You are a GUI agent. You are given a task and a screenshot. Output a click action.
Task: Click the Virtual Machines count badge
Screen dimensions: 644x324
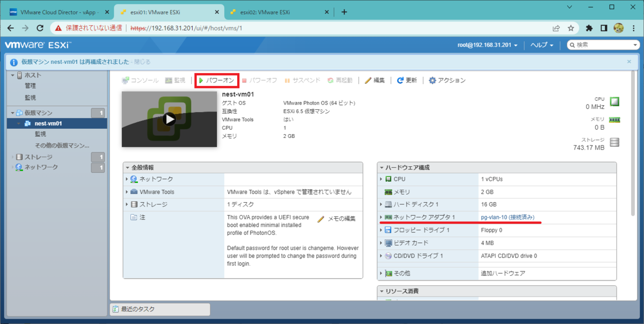point(98,113)
